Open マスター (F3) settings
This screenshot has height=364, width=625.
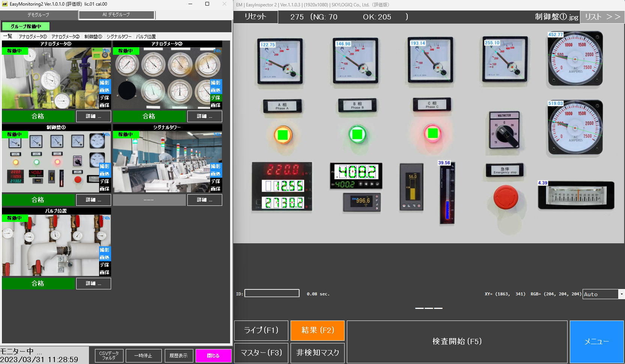click(261, 353)
